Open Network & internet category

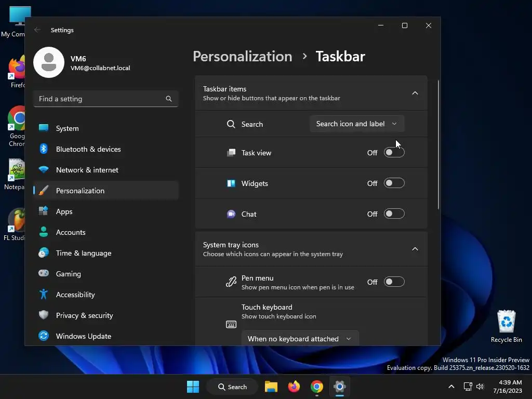click(106, 170)
